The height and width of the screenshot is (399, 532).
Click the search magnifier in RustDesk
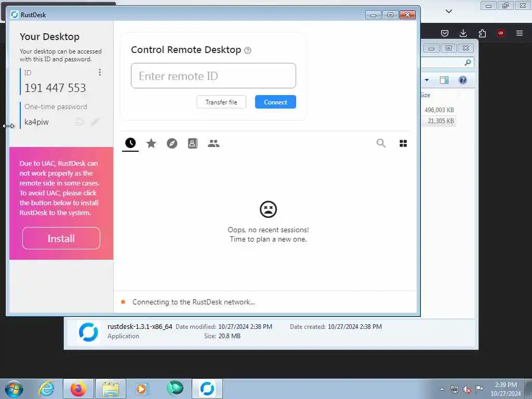coord(381,143)
